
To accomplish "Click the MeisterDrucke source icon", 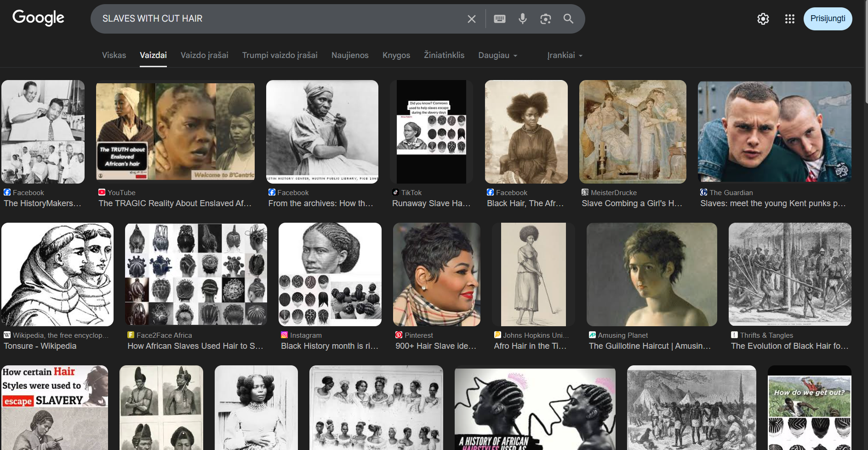I will point(585,192).
